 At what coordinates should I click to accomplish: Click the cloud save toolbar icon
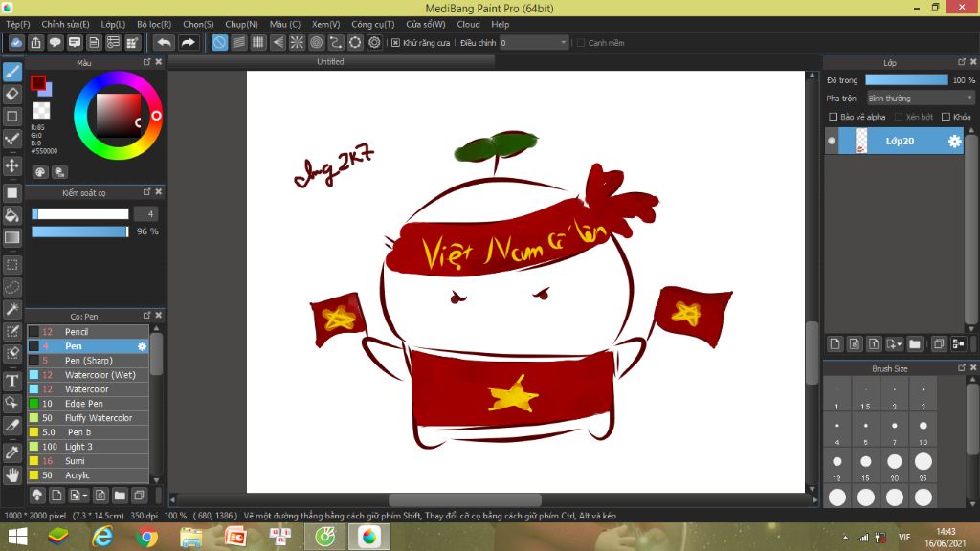[x=16, y=42]
